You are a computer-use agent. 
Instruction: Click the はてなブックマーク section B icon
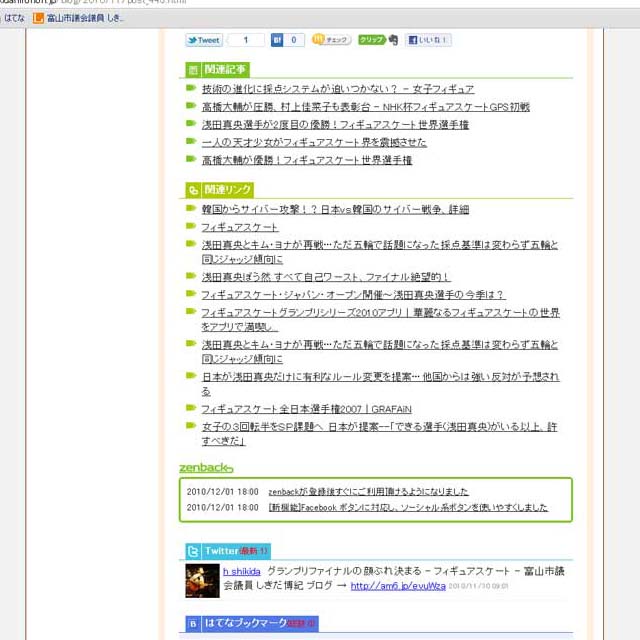coord(193,623)
